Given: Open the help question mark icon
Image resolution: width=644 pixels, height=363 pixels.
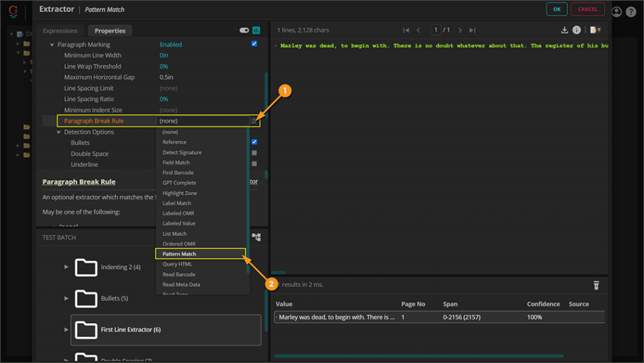Looking at the screenshot, I should click(x=632, y=12).
